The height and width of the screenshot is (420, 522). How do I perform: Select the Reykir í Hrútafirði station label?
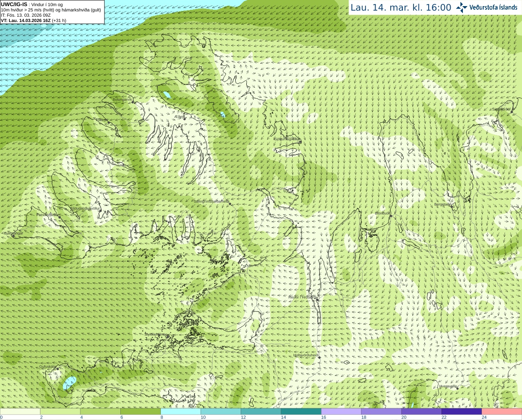tap(303, 297)
